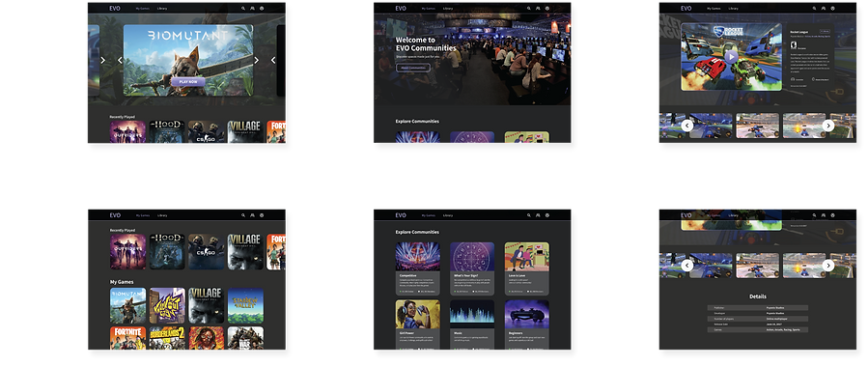The width and height of the screenshot is (868, 367).
Task: Click the Release Date row in Details table
Action: click(757, 325)
